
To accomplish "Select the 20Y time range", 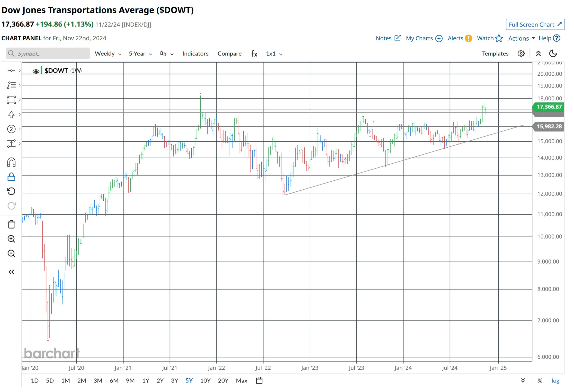I will point(223,380).
